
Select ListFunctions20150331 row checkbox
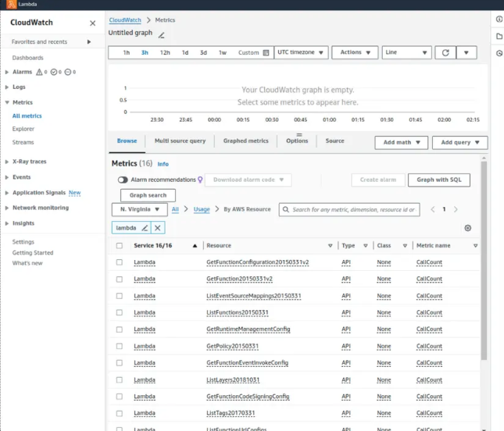pyautogui.click(x=120, y=312)
